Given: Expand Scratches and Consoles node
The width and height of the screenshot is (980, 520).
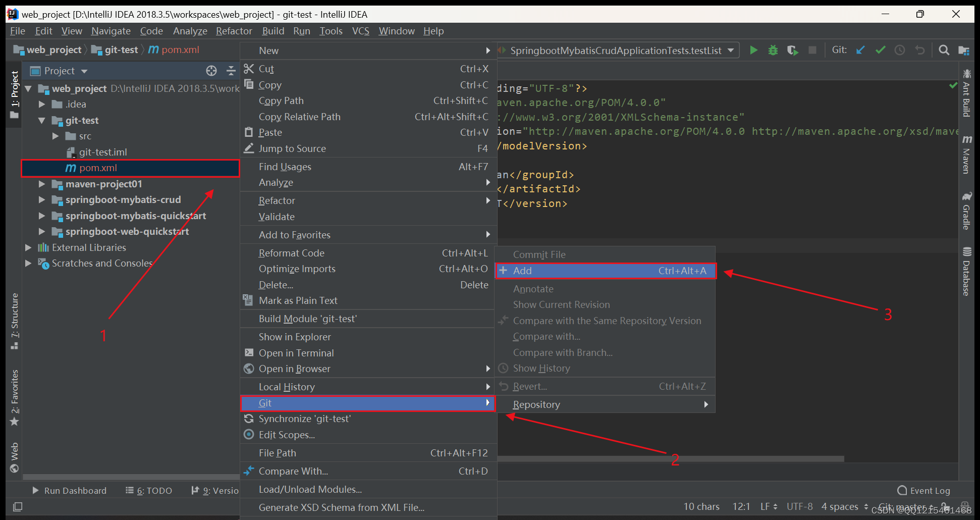Looking at the screenshot, I should (29, 264).
